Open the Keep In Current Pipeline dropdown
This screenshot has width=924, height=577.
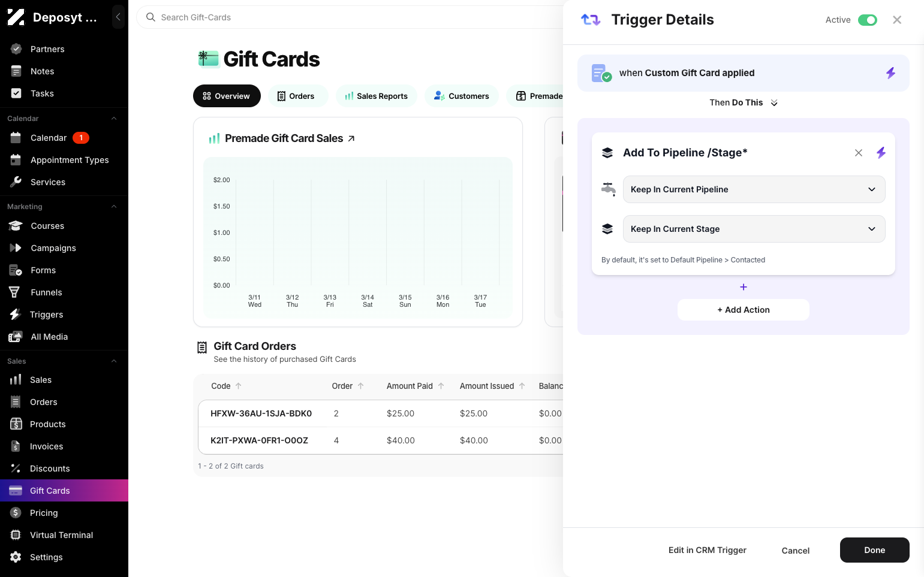pos(754,189)
